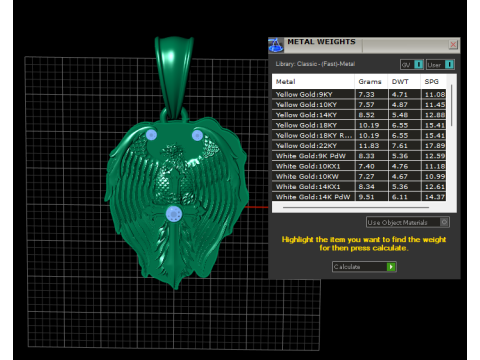Enable Use Object Materials option
480x360 pixels.
[x=408, y=222]
